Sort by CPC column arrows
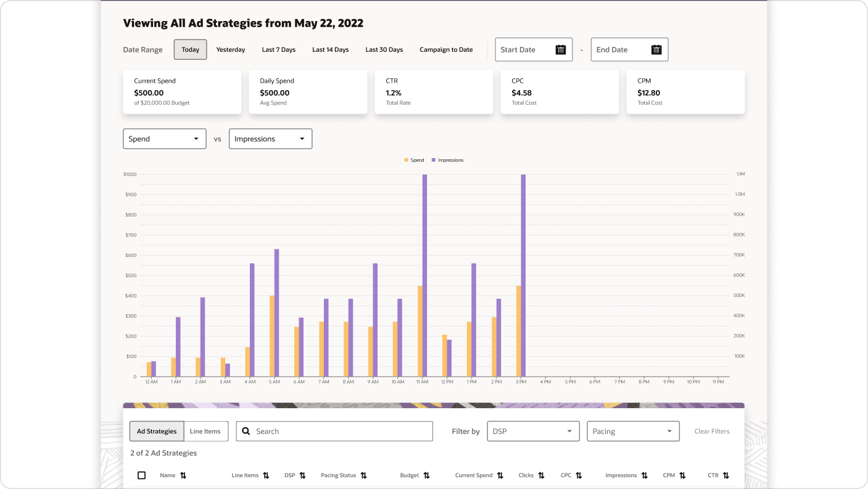This screenshot has height=489, width=868. pyautogui.click(x=579, y=475)
